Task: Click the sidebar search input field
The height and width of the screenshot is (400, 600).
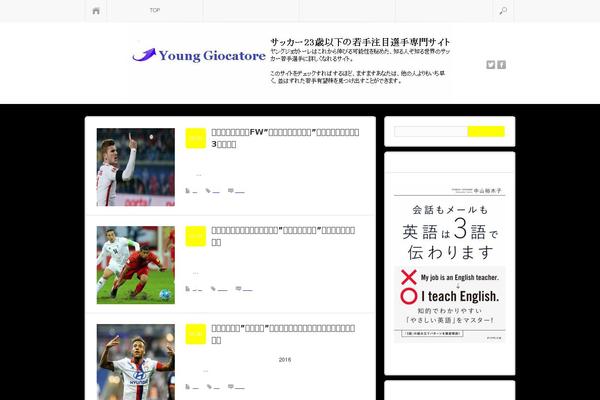Action: click(431, 131)
